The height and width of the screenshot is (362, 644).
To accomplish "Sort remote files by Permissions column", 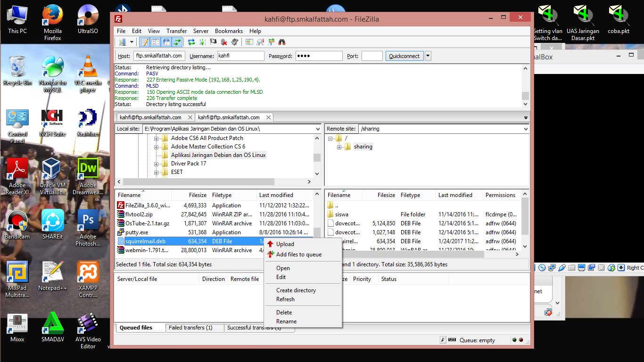I will coord(502,195).
